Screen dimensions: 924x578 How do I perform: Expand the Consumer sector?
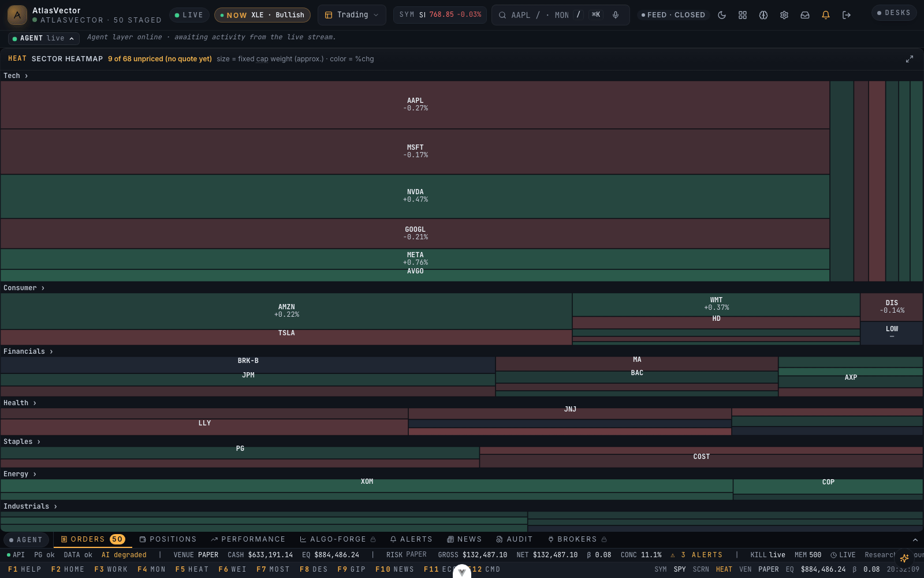[24, 288]
